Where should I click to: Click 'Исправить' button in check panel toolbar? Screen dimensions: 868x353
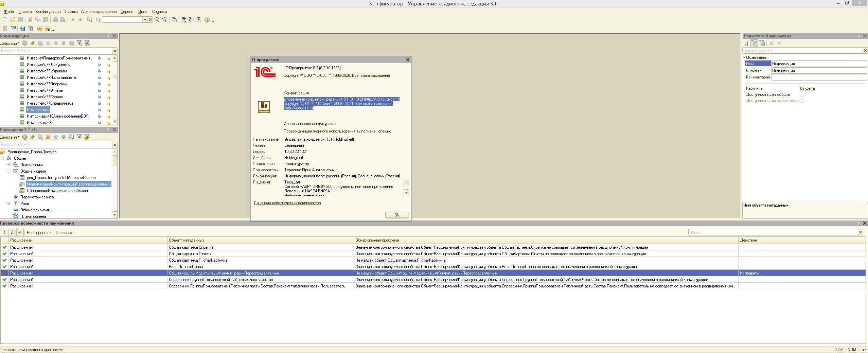click(x=65, y=233)
